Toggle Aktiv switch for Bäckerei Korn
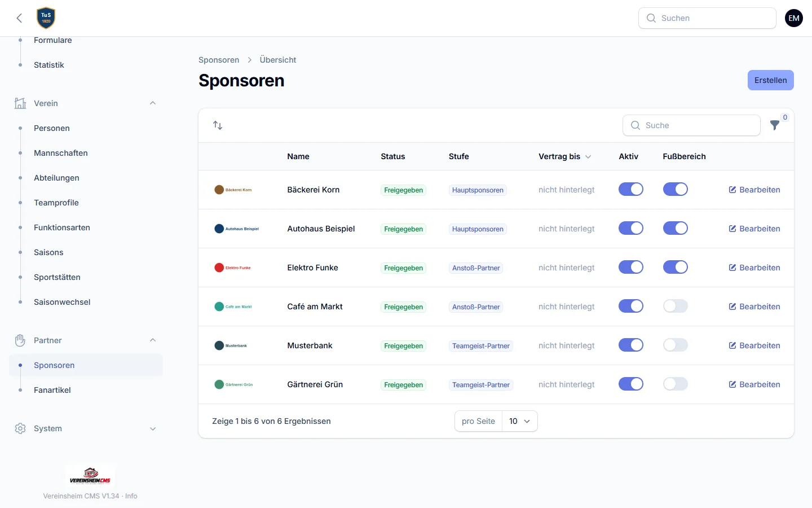 [x=631, y=189]
